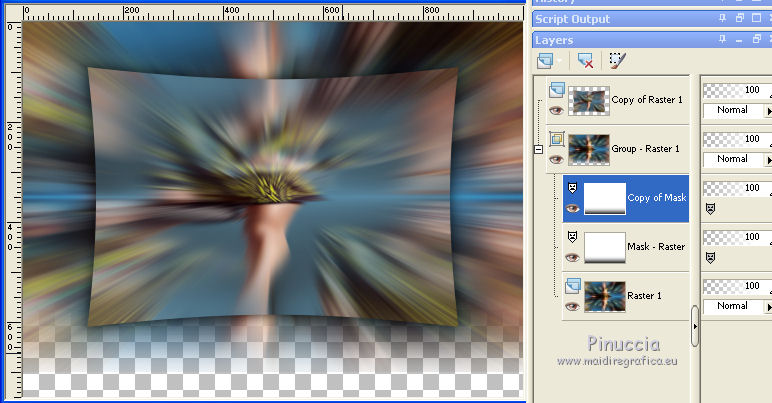
Task: Select the Raster 1 layer name
Action: (x=644, y=296)
